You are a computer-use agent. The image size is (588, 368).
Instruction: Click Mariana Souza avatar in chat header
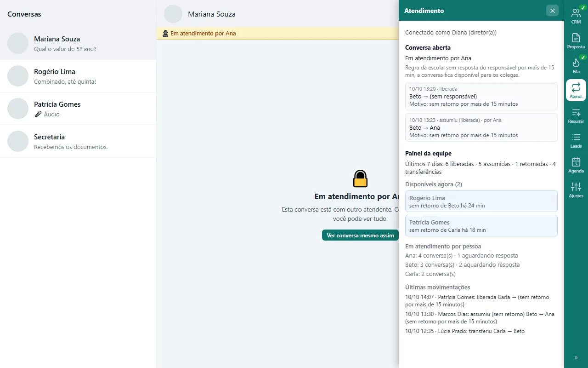tap(173, 14)
